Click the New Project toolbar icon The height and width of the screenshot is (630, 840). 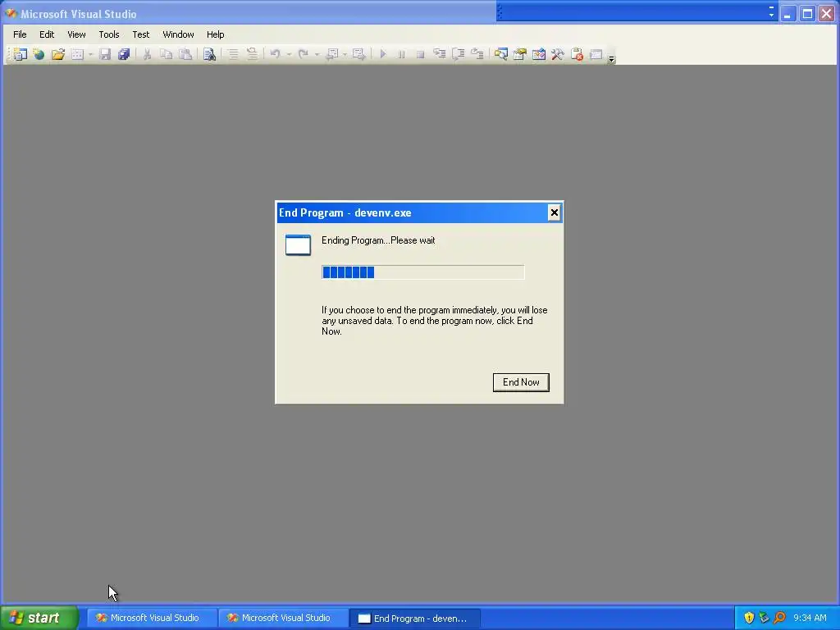coord(21,54)
